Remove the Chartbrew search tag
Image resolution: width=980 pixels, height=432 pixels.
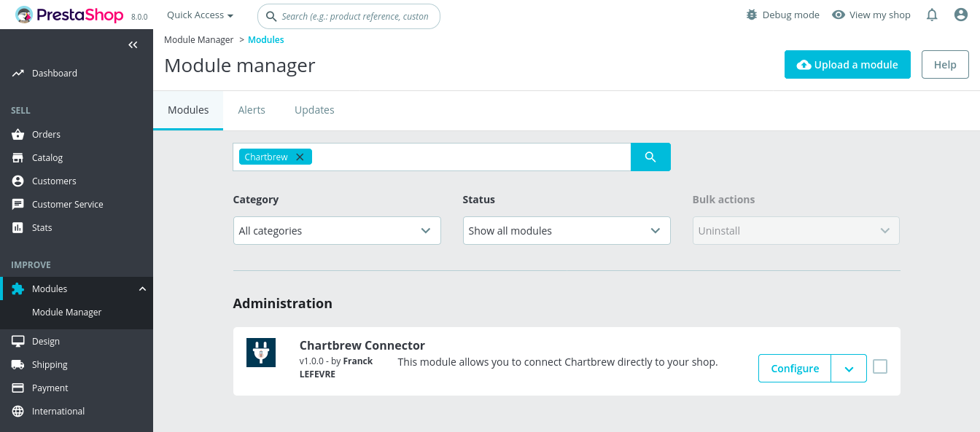point(300,157)
